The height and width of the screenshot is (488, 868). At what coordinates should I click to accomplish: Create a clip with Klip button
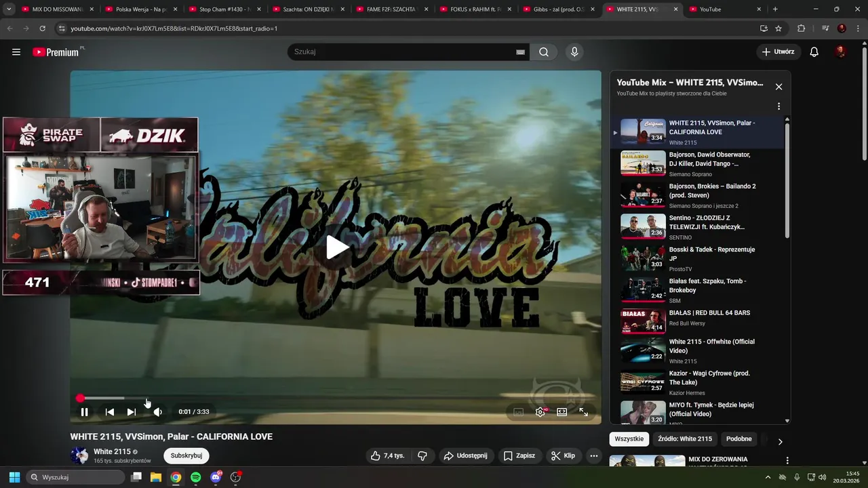point(563,456)
